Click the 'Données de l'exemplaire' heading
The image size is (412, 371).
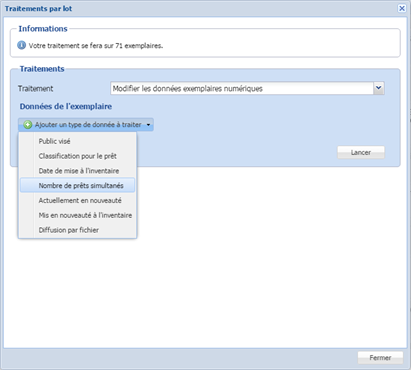66,106
